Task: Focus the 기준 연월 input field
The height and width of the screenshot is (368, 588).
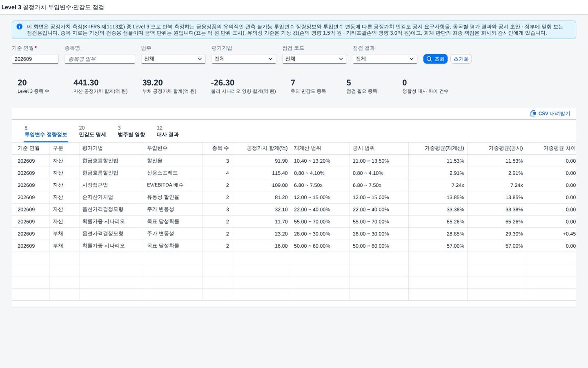Action: [x=35, y=59]
